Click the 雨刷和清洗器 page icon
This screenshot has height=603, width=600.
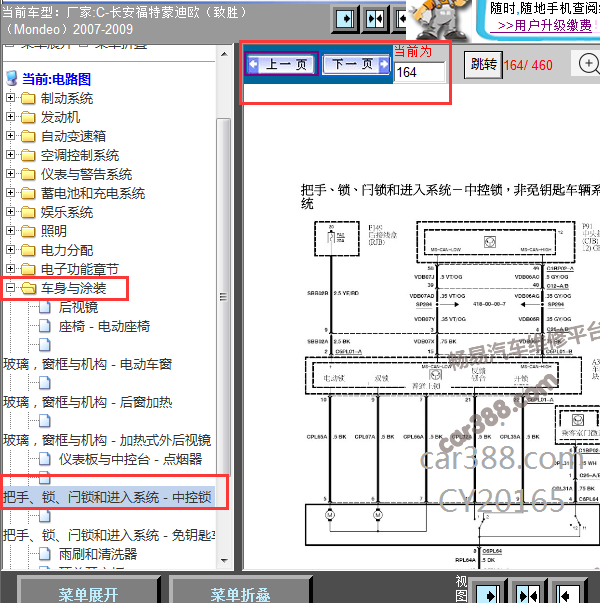pos(45,553)
